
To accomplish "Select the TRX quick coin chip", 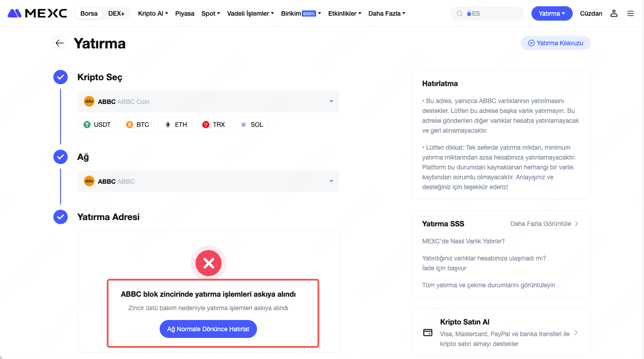I will click(213, 125).
